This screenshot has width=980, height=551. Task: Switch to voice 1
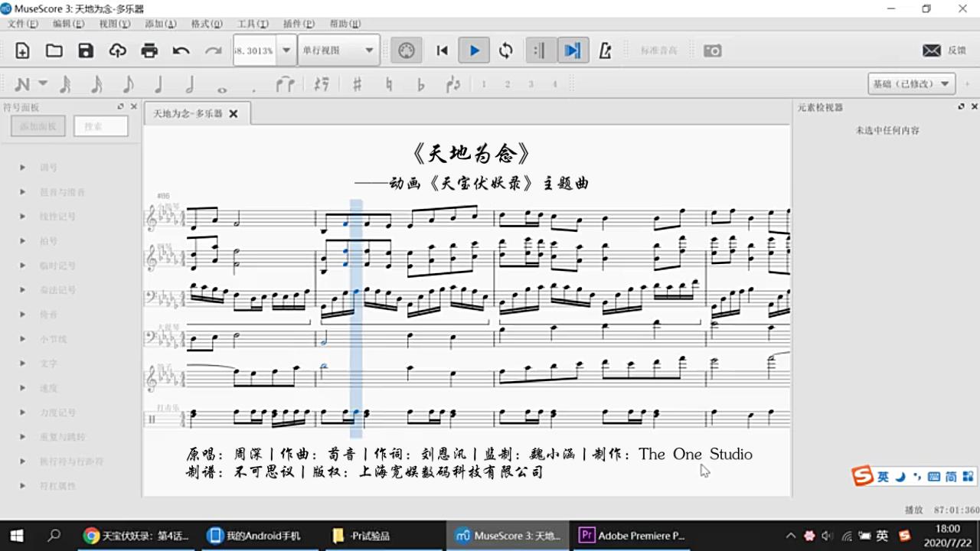[x=484, y=84]
